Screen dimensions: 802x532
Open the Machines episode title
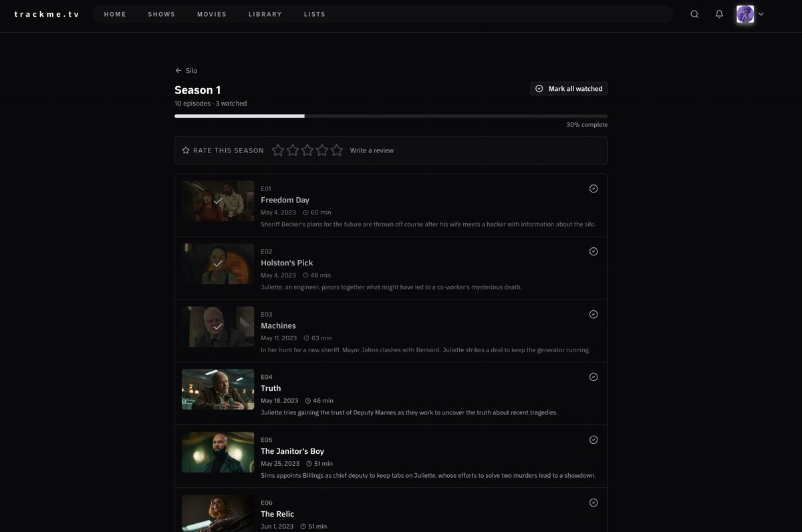pyautogui.click(x=278, y=325)
